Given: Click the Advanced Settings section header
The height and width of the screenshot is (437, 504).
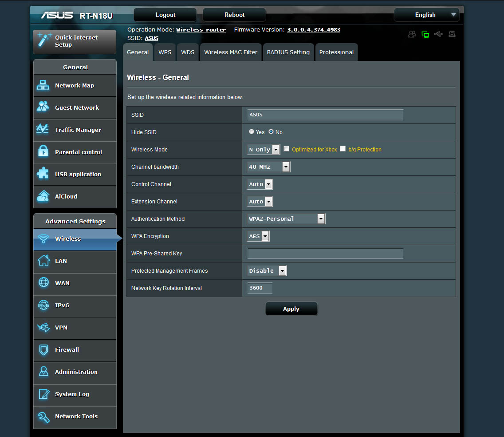Looking at the screenshot, I should point(75,222).
